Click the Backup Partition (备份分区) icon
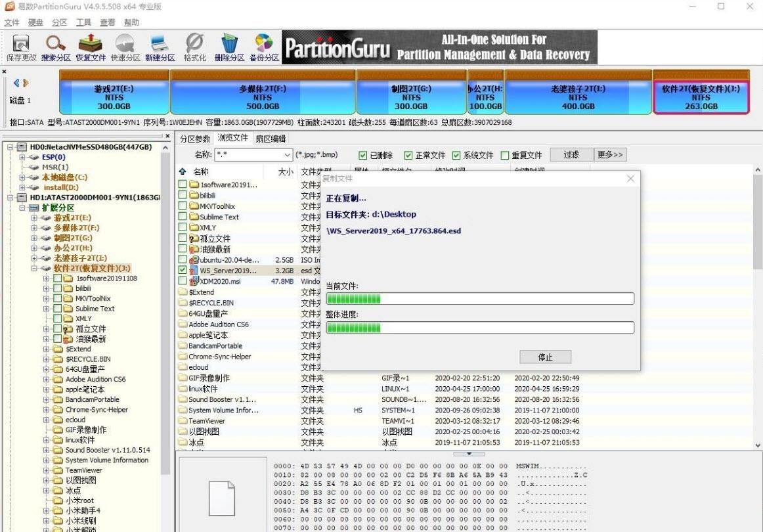Image resolution: width=763 pixels, height=532 pixels. click(x=264, y=48)
